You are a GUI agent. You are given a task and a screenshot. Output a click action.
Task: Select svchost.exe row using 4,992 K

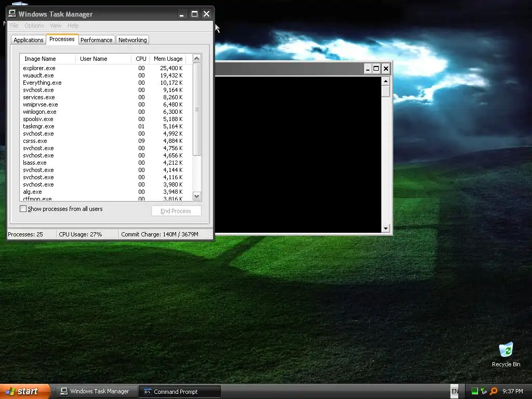click(106, 134)
